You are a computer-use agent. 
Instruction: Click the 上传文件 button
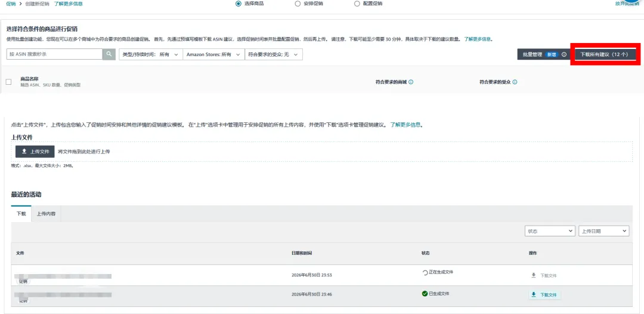click(x=35, y=151)
